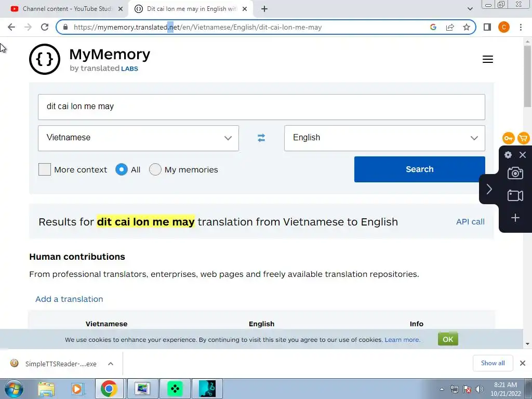Enable the More context checkbox
The image size is (532, 399).
pyautogui.click(x=45, y=169)
